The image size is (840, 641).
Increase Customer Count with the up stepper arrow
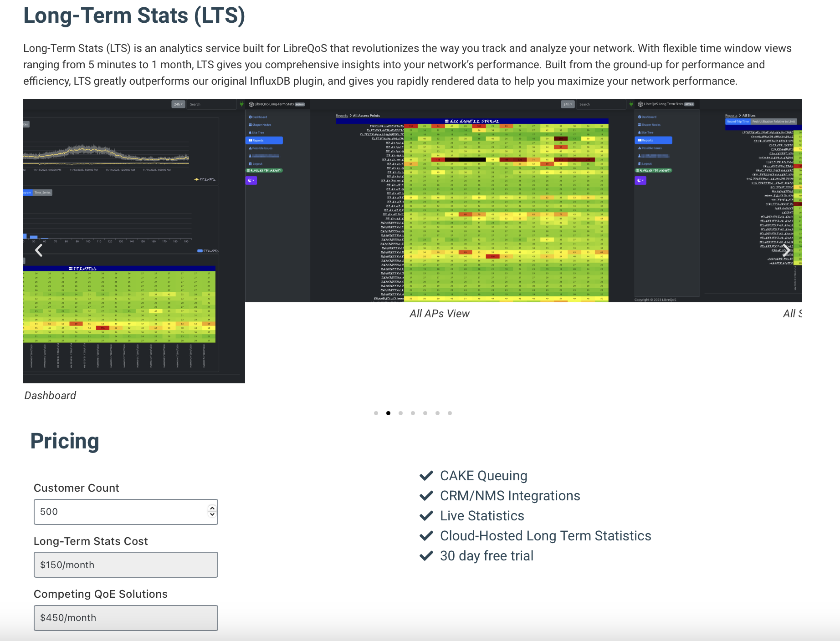[x=212, y=508]
